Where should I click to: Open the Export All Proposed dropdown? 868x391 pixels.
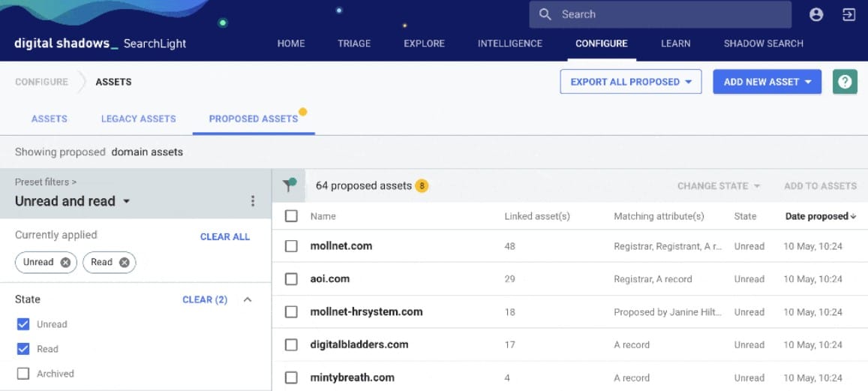point(631,81)
